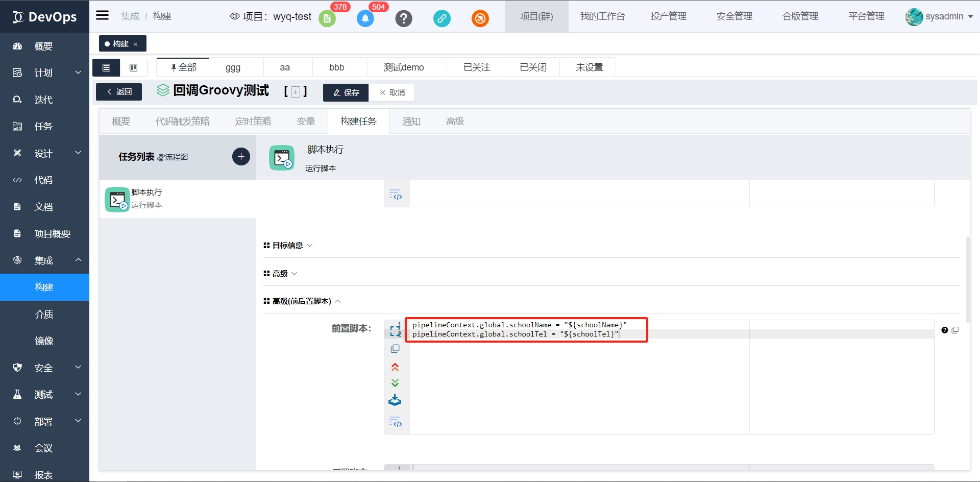Open the notification bell icon
The image size is (980, 482).
[x=365, y=19]
